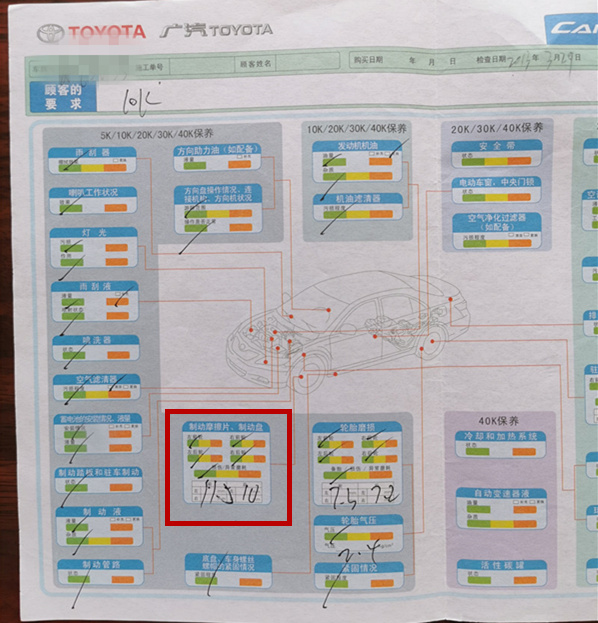Select the 轮胎磨损 inspection box
Viewport: 598px width, 623px height.
coord(357,463)
